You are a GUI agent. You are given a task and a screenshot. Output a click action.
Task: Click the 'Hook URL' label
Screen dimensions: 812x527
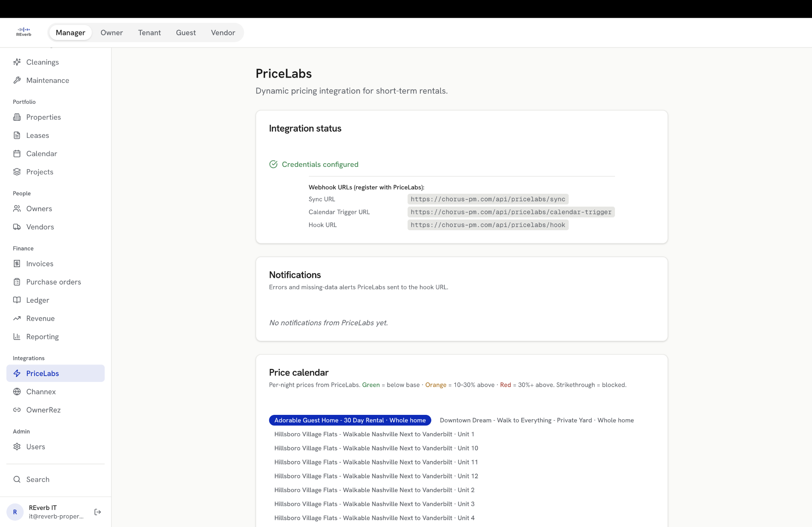(323, 225)
